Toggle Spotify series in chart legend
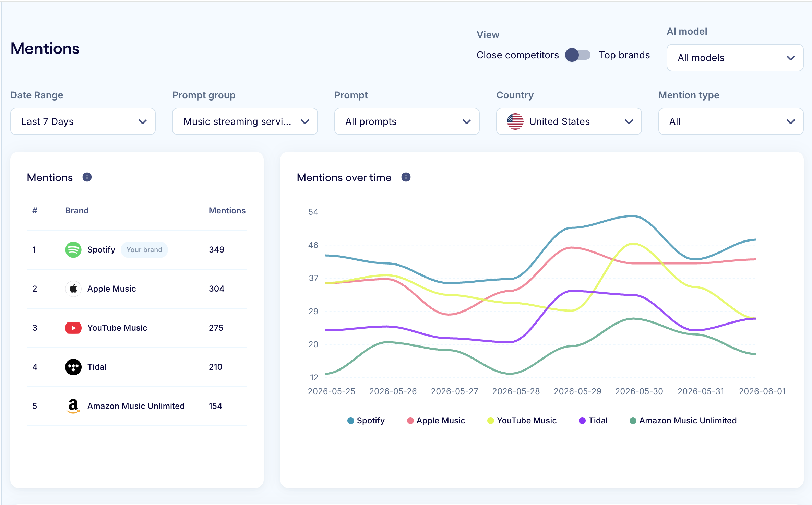 [x=366, y=421]
